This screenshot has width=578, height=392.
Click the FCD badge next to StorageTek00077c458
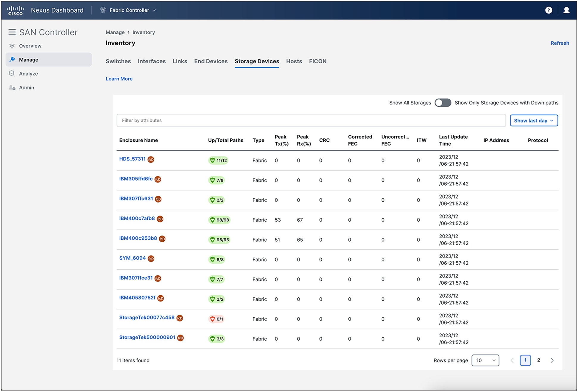tap(180, 318)
